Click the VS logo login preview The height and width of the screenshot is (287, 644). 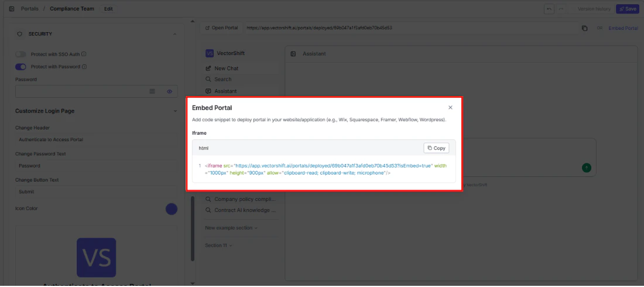tap(96, 257)
